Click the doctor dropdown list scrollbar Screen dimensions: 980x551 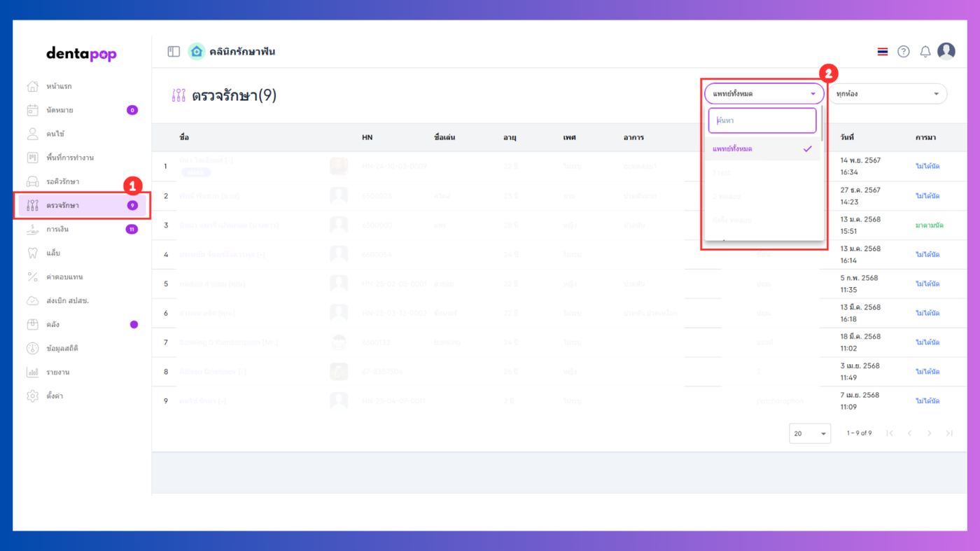point(822,123)
